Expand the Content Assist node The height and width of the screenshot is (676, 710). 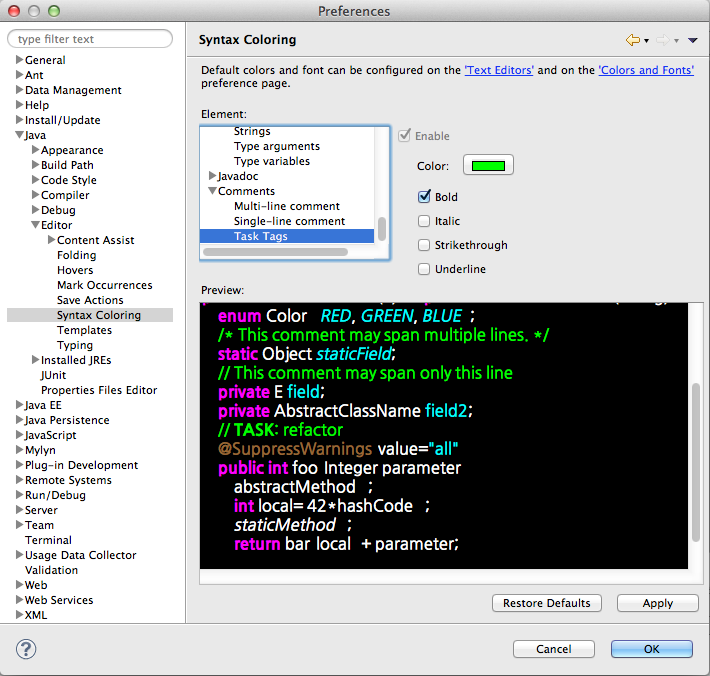[51, 240]
